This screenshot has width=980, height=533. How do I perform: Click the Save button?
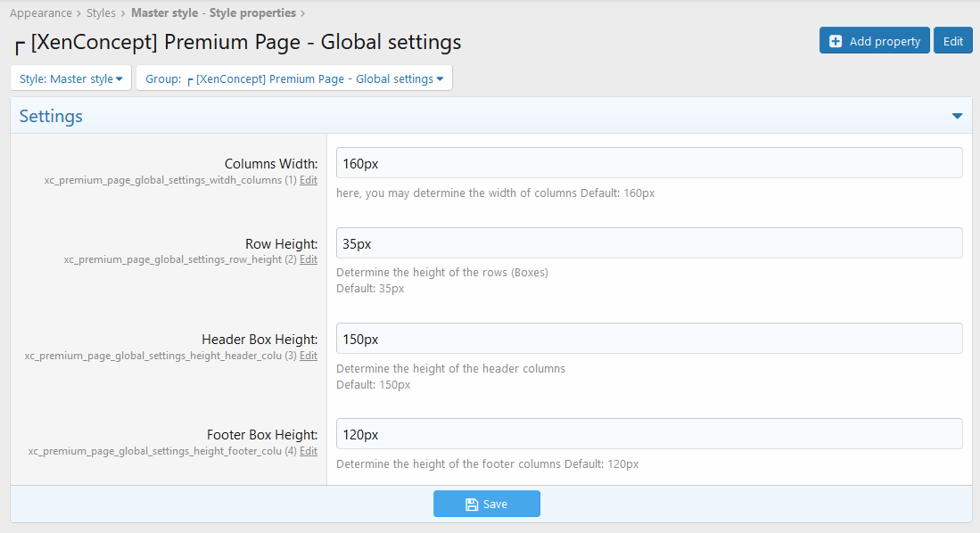tap(487, 504)
